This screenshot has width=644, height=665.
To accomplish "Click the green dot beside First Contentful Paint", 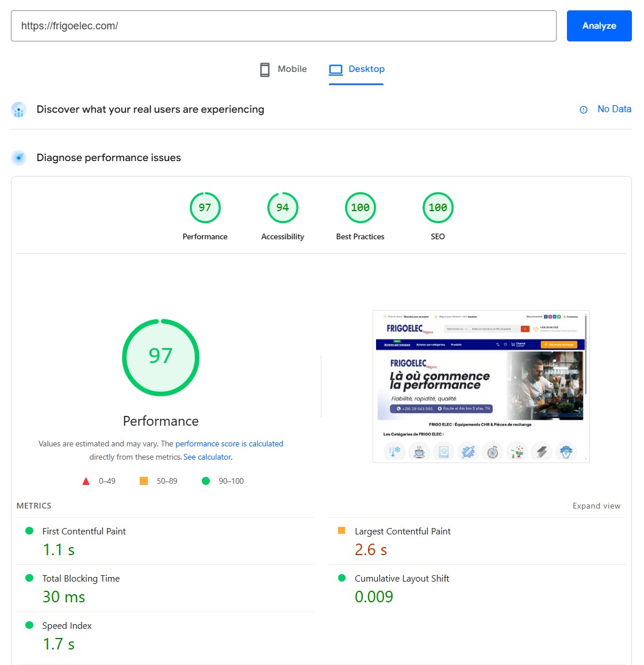I will tap(30, 530).
